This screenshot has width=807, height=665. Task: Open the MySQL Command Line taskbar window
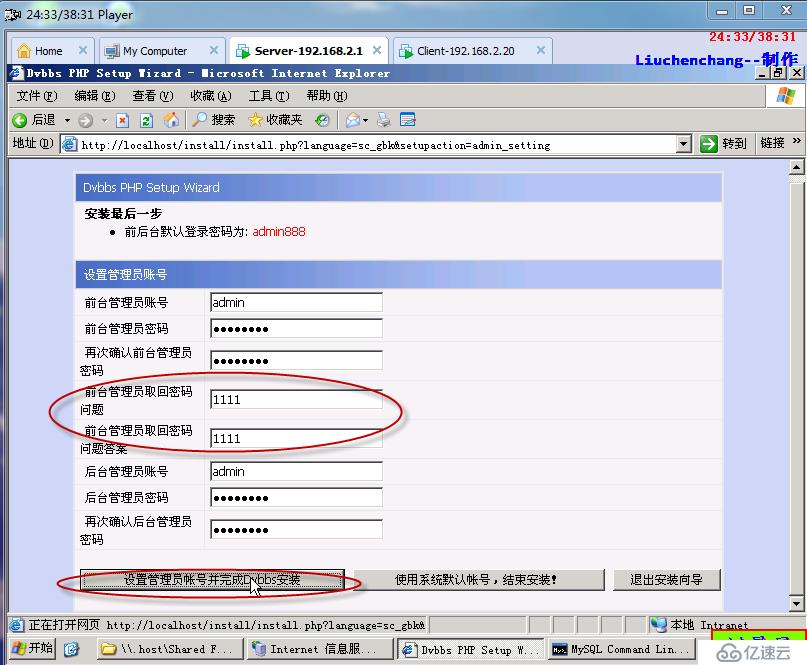coord(622,649)
